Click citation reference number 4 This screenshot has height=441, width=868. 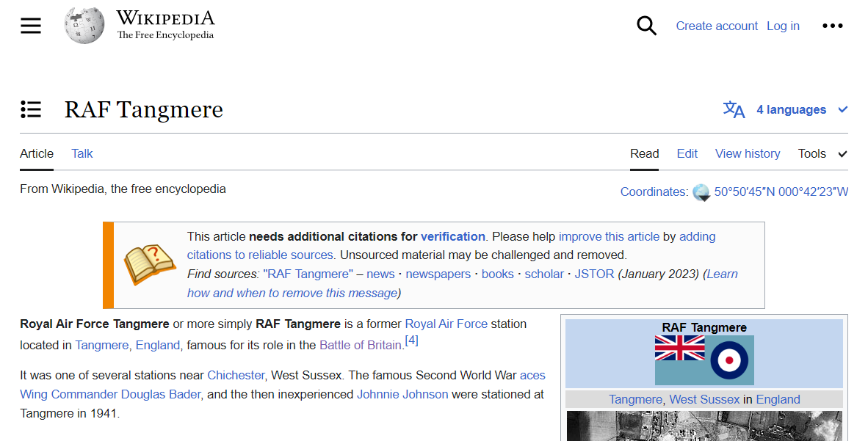click(x=411, y=340)
